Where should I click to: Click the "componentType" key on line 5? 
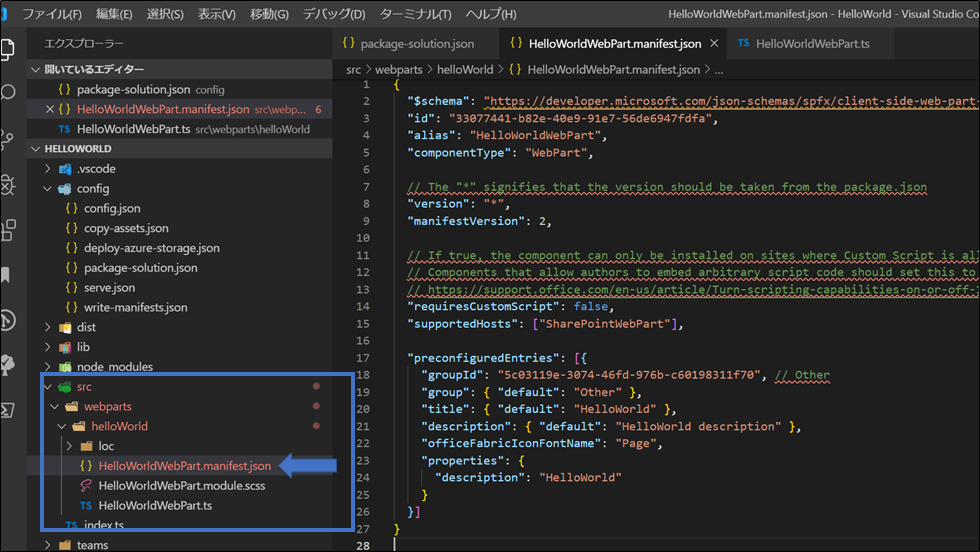click(x=459, y=153)
